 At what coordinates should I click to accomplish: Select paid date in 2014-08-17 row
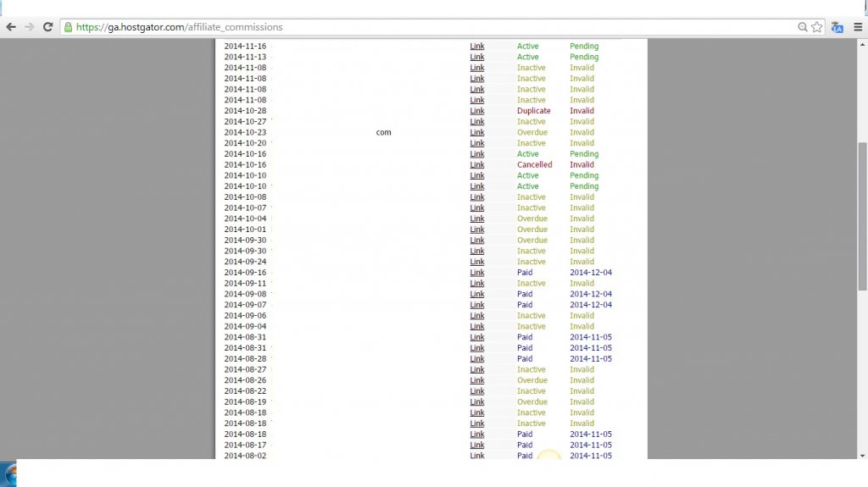pyautogui.click(x=591, y=445)
